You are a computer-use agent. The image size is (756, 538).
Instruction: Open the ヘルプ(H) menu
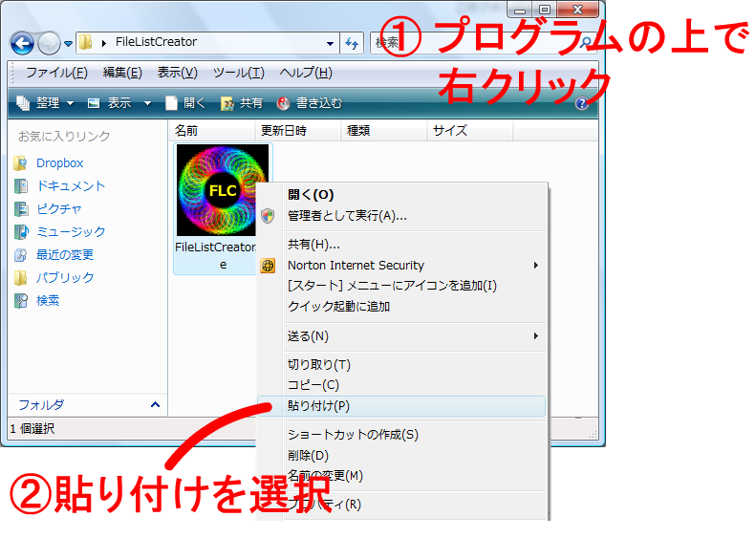click(x=306, y=73)
